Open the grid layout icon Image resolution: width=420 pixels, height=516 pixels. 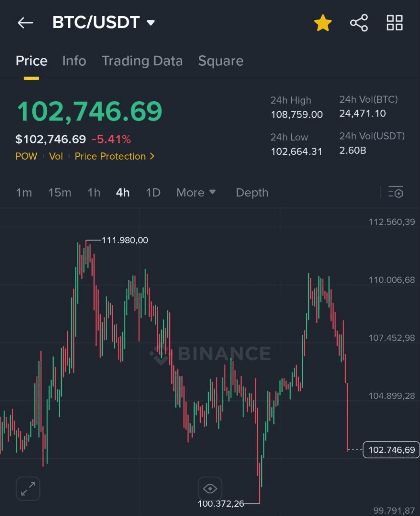tap(395, 23)
